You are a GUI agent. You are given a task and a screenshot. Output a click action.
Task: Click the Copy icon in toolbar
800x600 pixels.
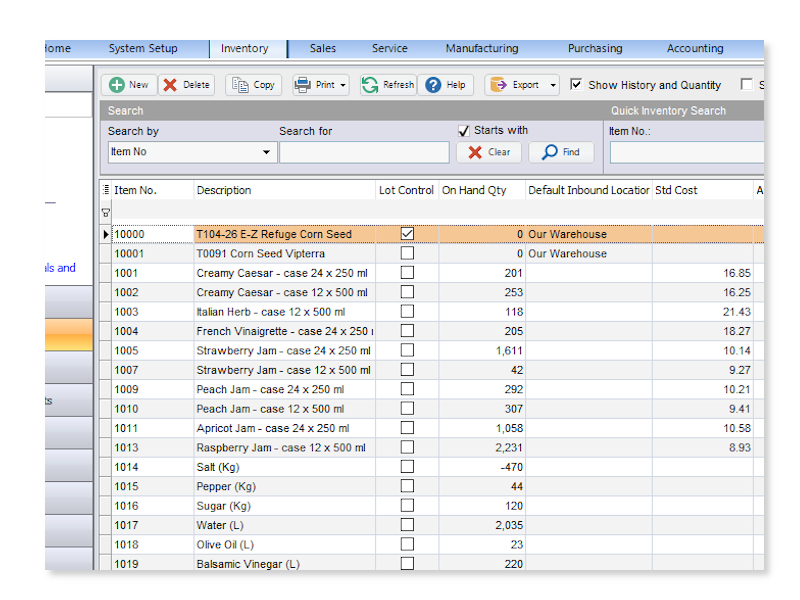click(241, 85)
